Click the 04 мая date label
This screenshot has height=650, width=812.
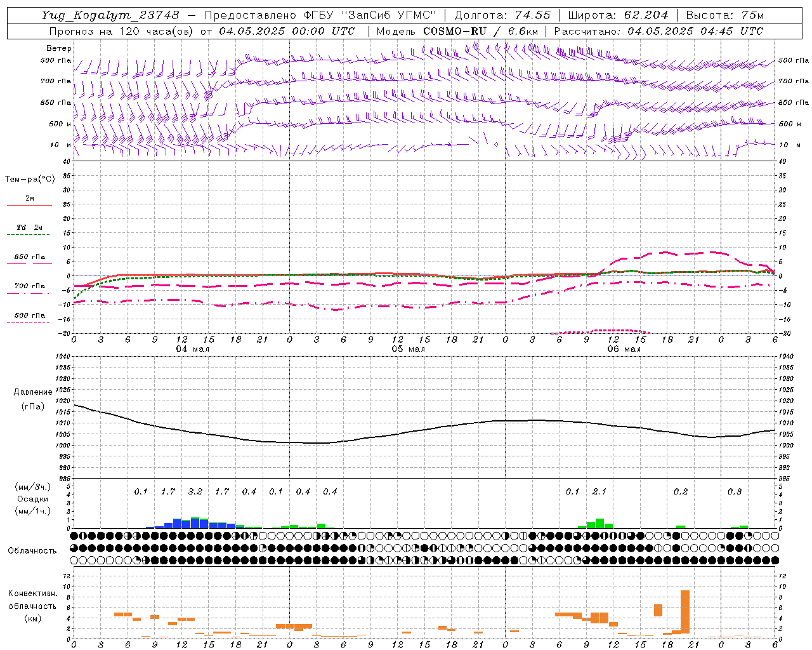(193, 349)
